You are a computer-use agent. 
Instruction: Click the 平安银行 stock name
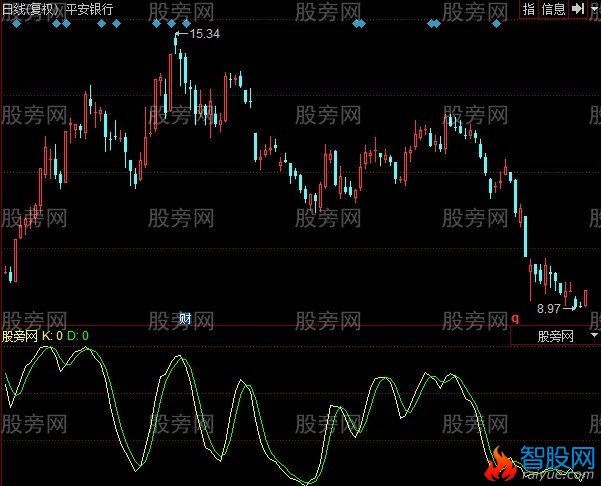click(x=89, y=9)
